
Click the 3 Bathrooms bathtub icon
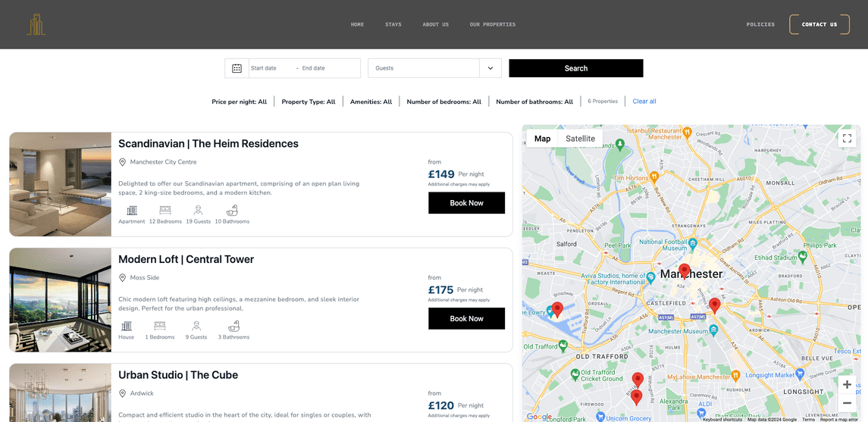coord(233,326)
